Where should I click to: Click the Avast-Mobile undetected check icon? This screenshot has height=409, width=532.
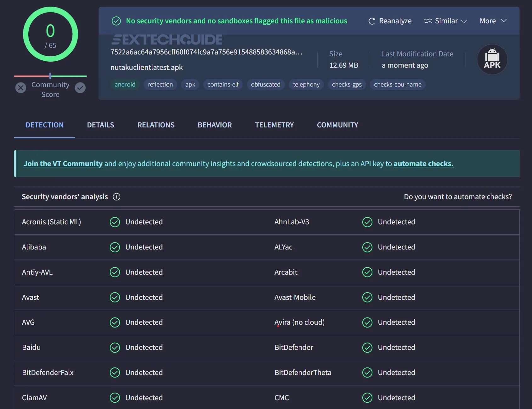[367, 297]
